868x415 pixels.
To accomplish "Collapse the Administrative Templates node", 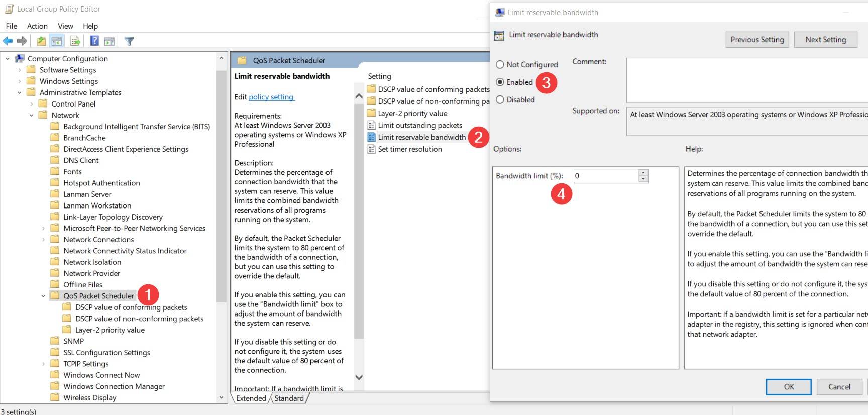I will (20, 93).
